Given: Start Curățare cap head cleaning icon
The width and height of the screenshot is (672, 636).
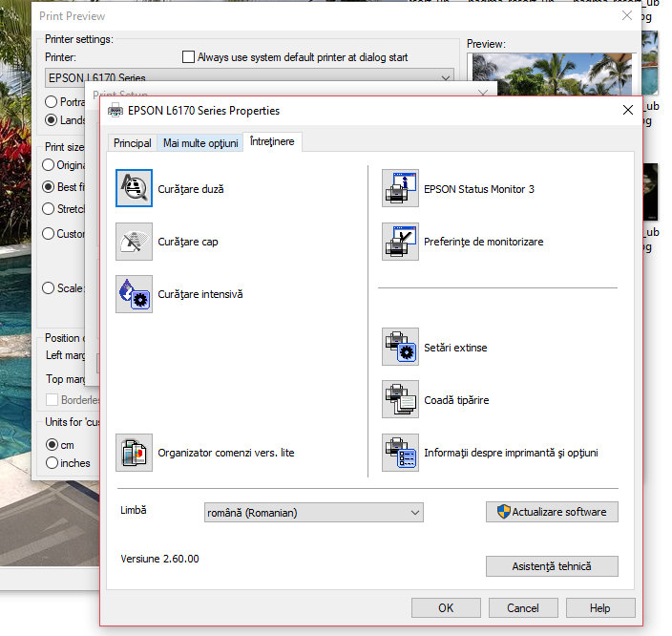Looking at the screenshot, I should tap(134, 242).
